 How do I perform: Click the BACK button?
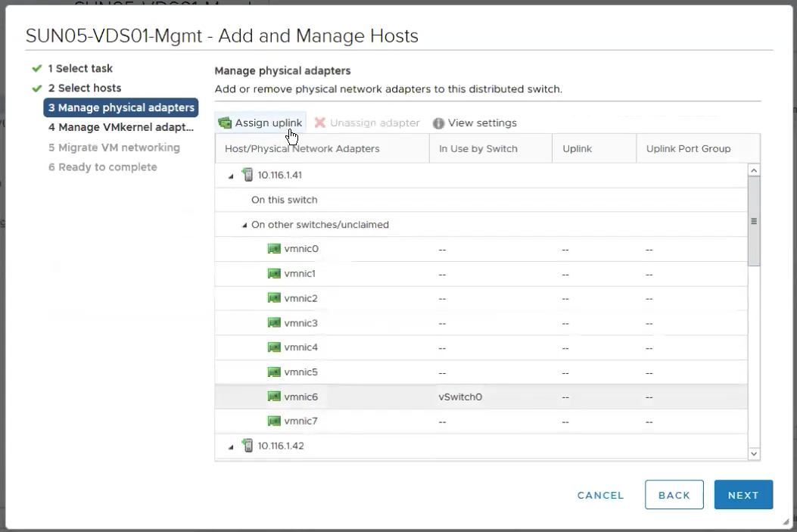tap(674, 495)
